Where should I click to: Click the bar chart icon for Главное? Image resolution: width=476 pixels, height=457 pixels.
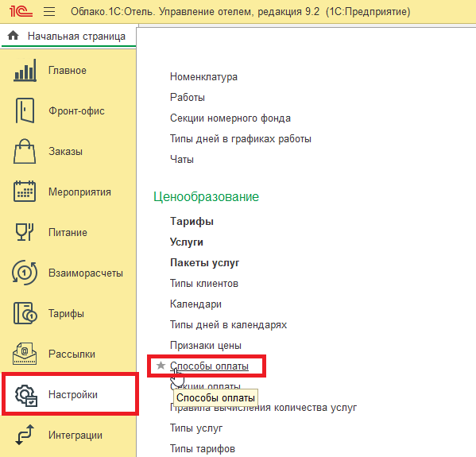click(25, 70)
